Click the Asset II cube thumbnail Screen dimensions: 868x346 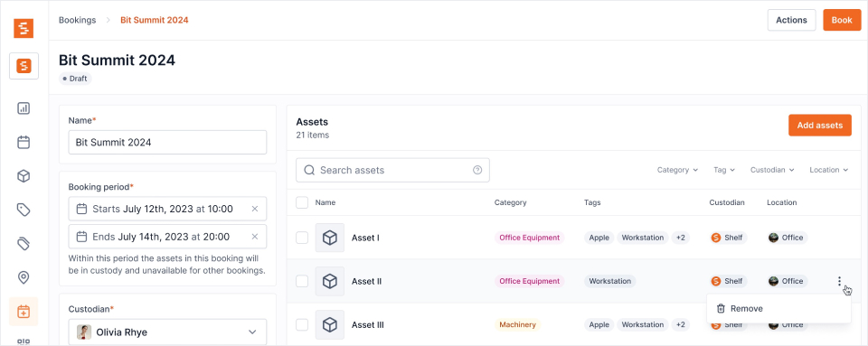click(x=330, y=281)
